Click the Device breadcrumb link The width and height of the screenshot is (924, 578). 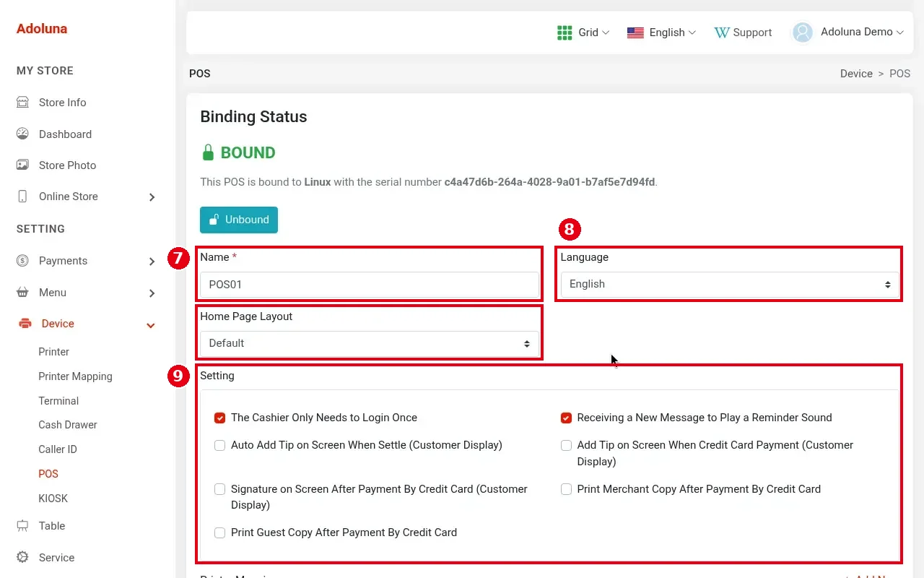tap(856, 74)
